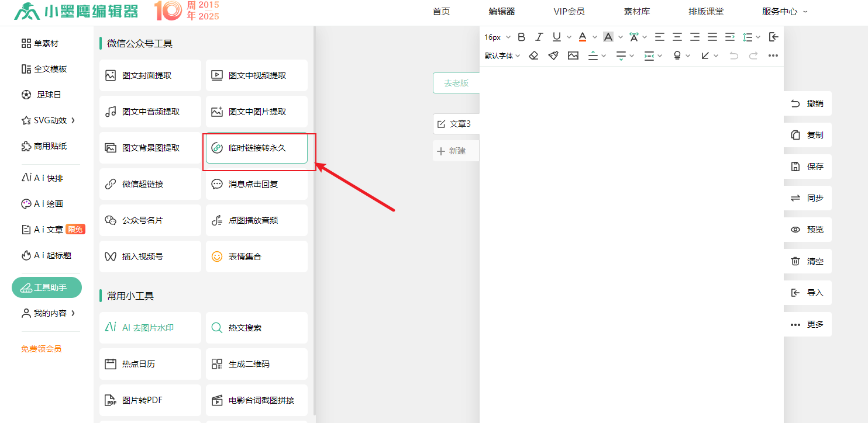
Task: Toggle underline formatting in toolbar
Action: pos(557,37)
